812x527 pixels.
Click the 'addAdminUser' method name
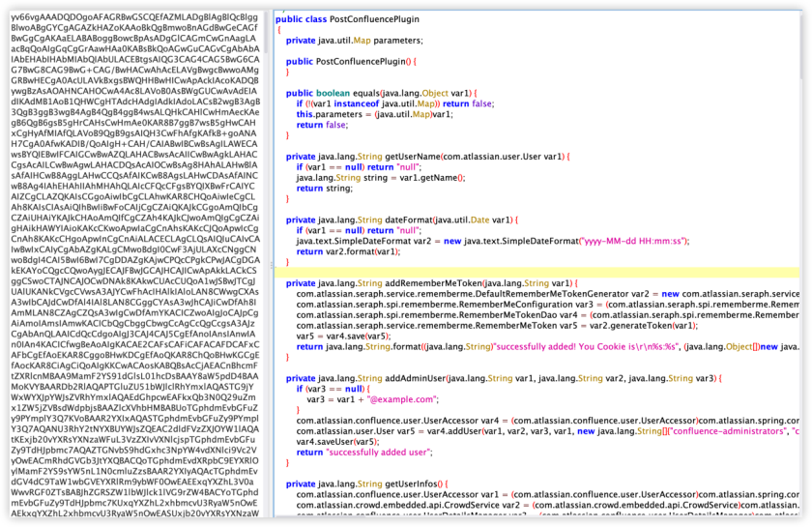[415, 378]
